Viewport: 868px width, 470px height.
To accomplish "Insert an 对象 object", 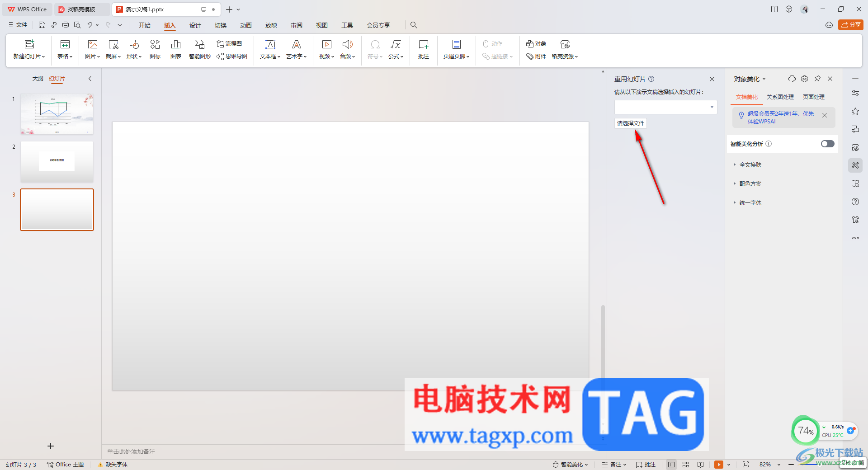I will coord(536,43).
